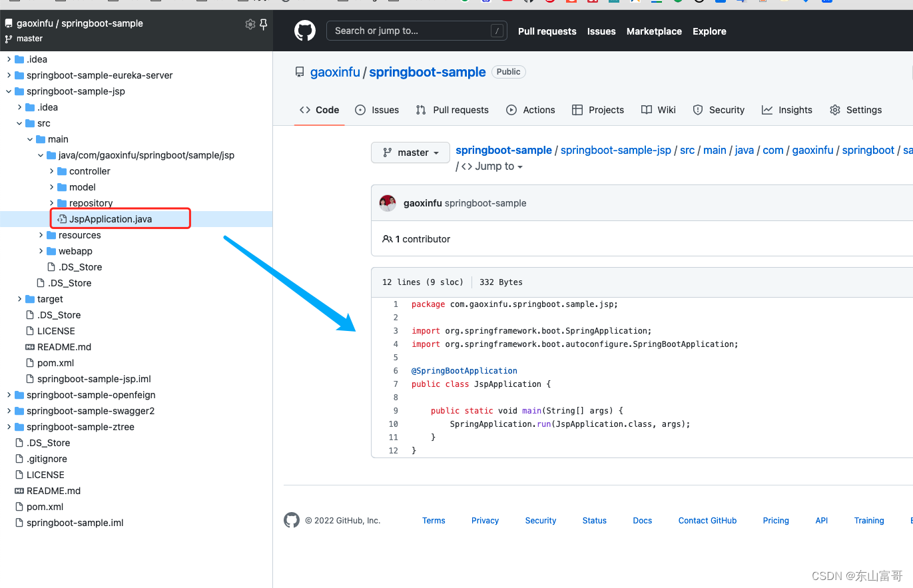Click the branch icon beside master in sidebar
913x588 pixels.
click(x=9, y=39)
